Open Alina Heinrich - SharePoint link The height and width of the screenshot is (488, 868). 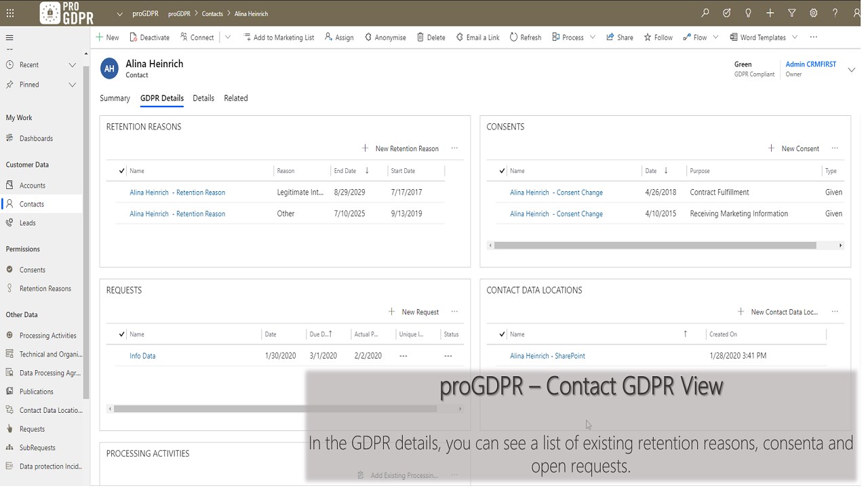[x=547, y=356]
